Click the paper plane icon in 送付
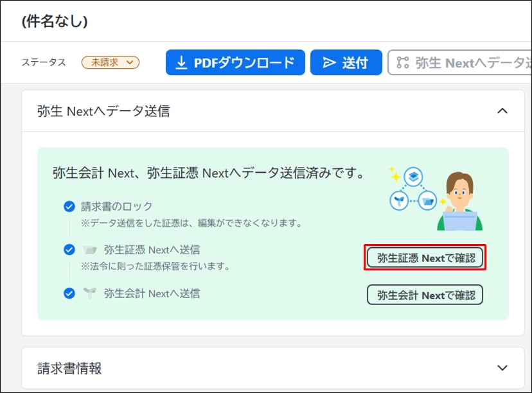The height and width of the screenshot is (393, 532). tap(329, 63)
